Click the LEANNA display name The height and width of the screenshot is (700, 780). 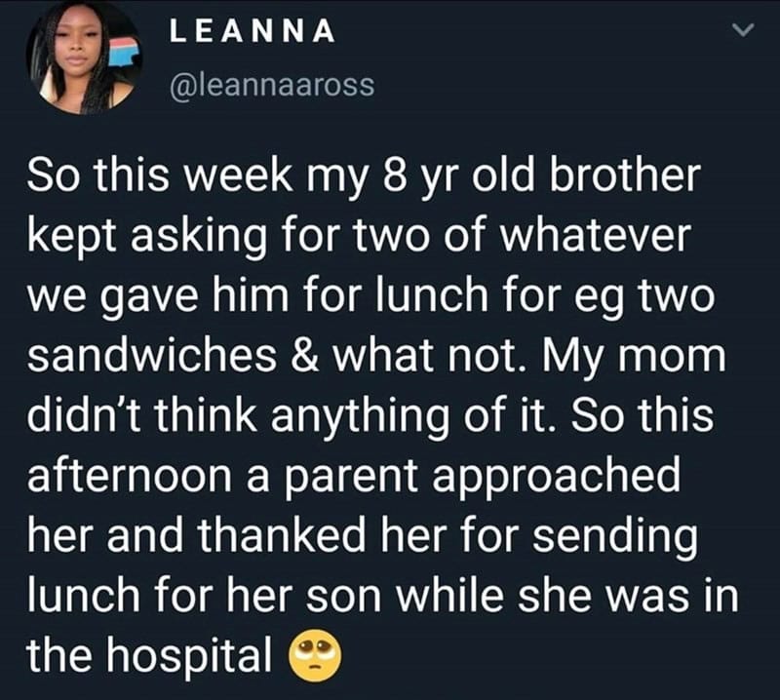pos(253,31)
